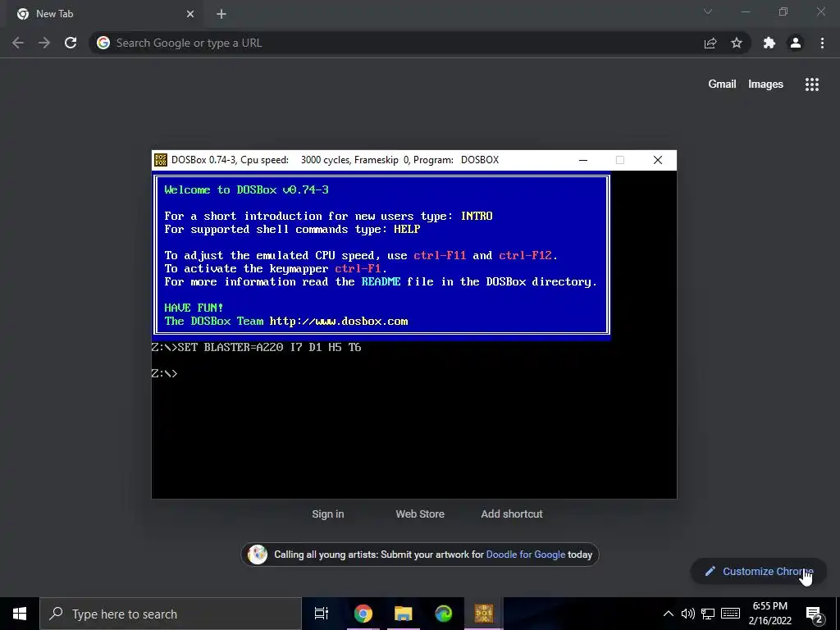Screen dimensions: 840x630
Task: Click the SET BLASTER=A220 line in DOSBox
Action: click(257, 347)
